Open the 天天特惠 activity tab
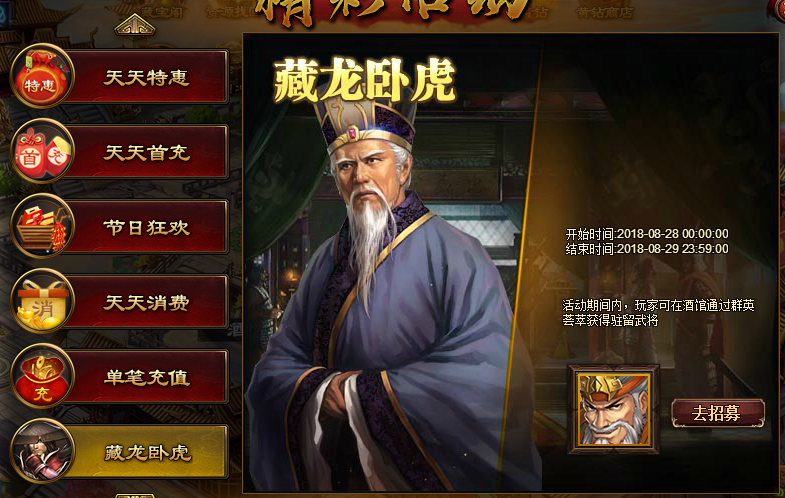This screenshot has width=785, height=498. pyautogui.click(x=147, y=77)
